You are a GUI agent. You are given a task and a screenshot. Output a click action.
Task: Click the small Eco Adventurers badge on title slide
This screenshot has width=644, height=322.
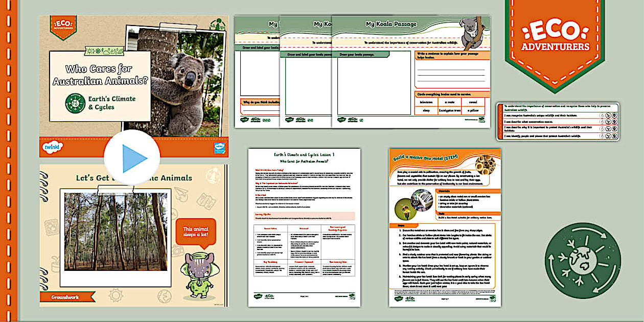pos(63,25)
